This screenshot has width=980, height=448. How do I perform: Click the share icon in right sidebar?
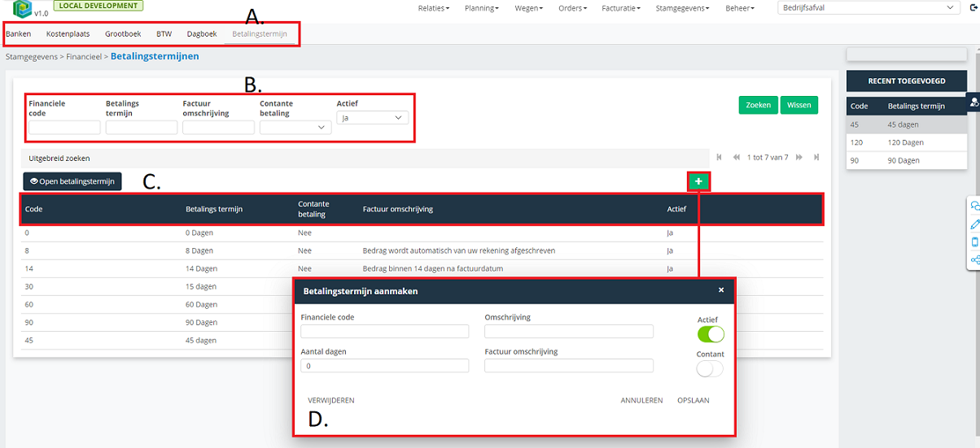(x=974, y=260)
